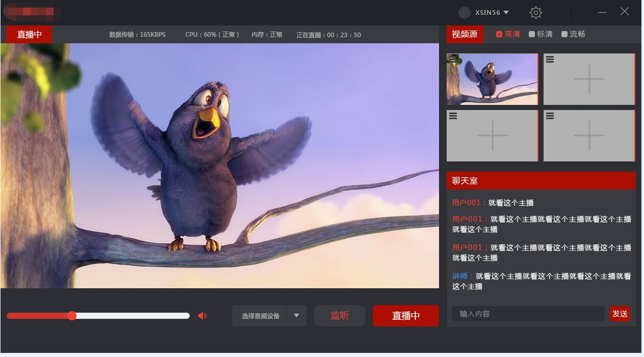Expand the XSIN56 account dropdown arrow

[x=506, y=12]
